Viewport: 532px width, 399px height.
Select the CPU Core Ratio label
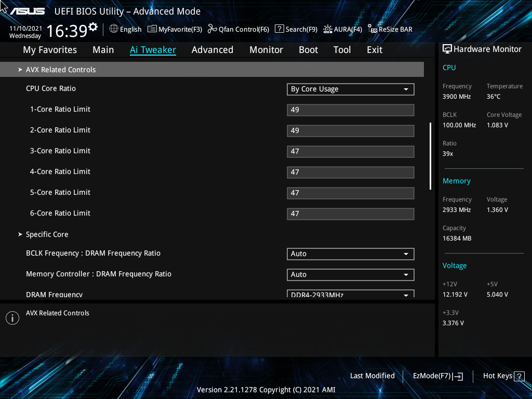pos(51,88)
